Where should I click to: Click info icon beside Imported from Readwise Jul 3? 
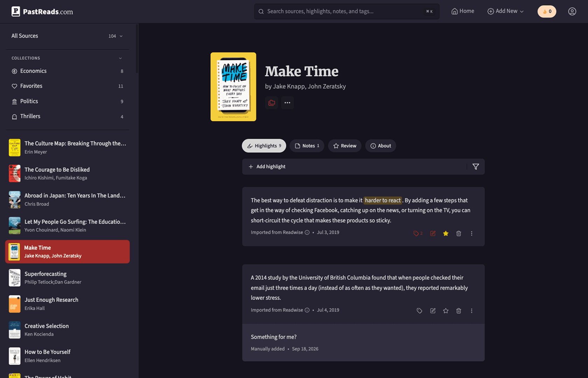pyautogui.click(x=307, y=232)
